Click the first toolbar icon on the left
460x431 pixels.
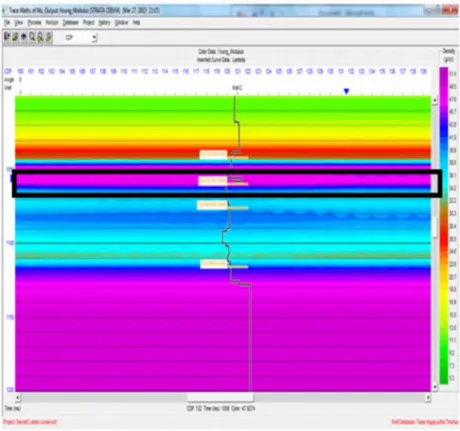click(x=7, y=37)
